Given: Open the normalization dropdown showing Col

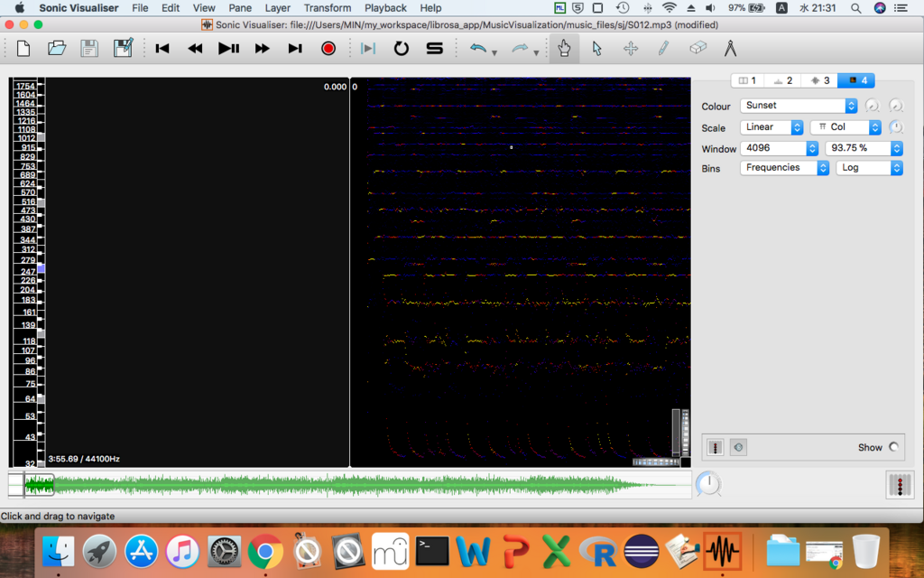Looking at the screenshot, I should pos(845,126).
